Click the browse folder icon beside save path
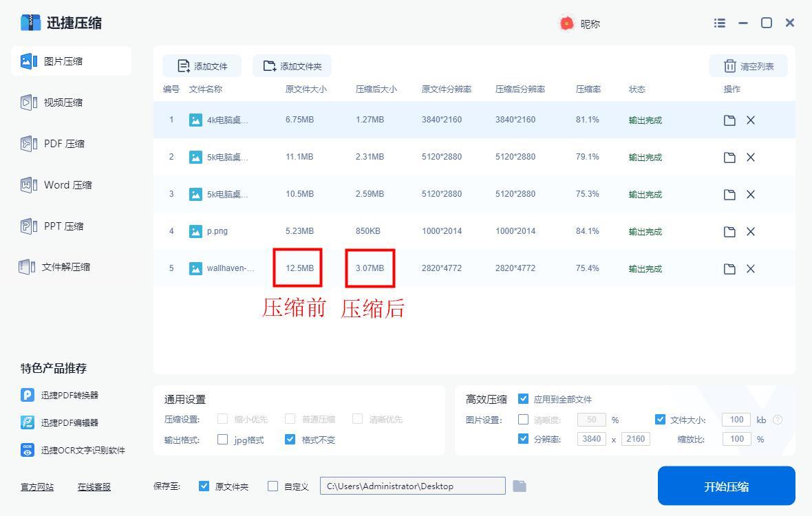The image size is (812, 516). (520, 486)
